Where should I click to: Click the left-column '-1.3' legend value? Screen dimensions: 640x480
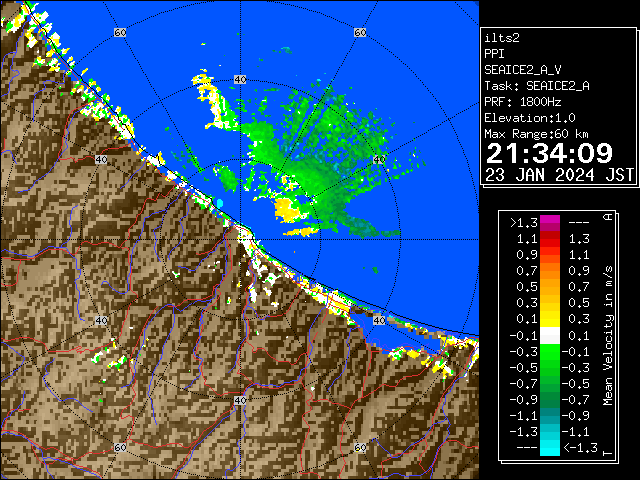(x=524, y=432)
